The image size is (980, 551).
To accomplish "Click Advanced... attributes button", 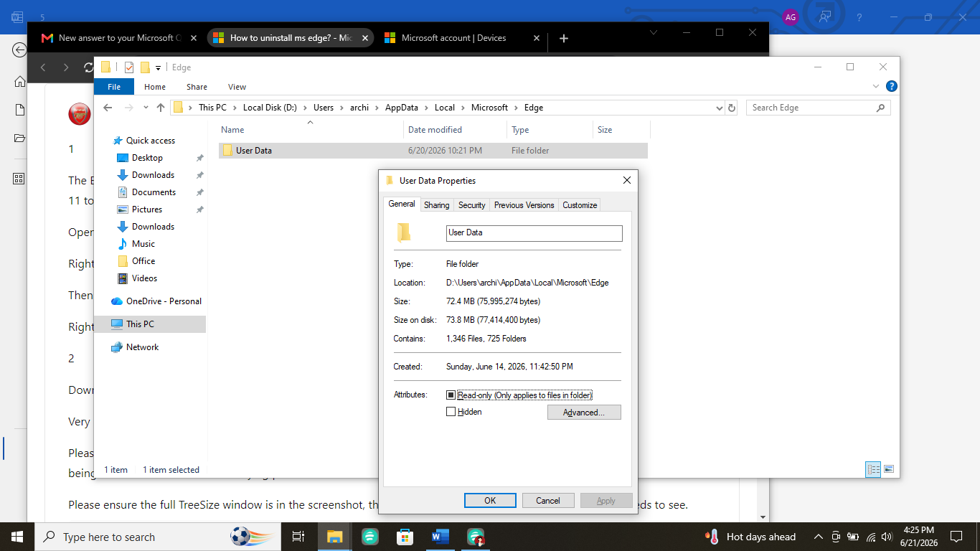I will 584,413.
